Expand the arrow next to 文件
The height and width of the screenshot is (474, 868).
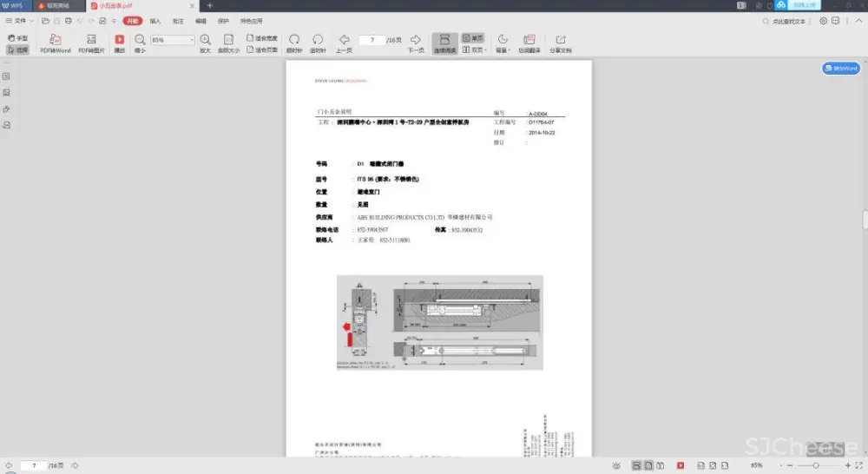pyautogui.click(x=31, y=21)
